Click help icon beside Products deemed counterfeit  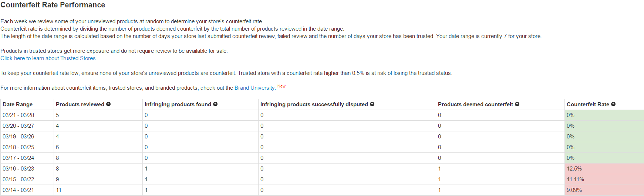pyautogui.click(x=517, y=104)
